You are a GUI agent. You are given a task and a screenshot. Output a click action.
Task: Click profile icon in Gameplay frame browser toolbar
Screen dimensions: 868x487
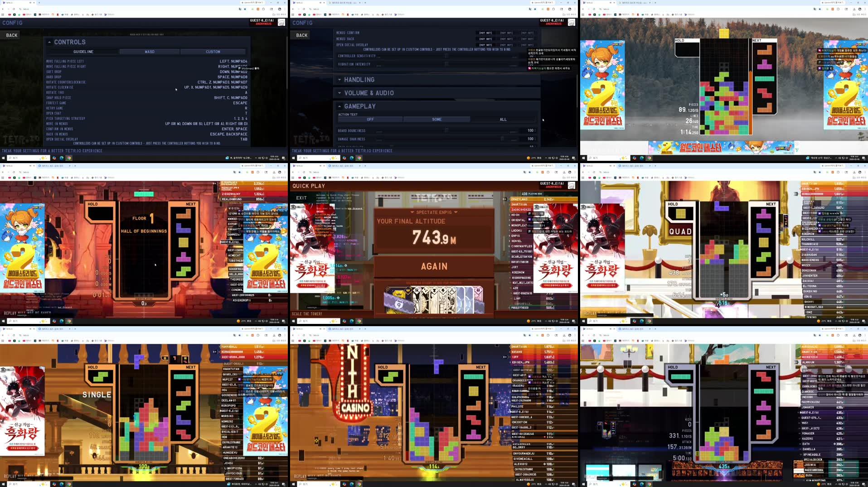pyautogui.click(x=570, y=9)
